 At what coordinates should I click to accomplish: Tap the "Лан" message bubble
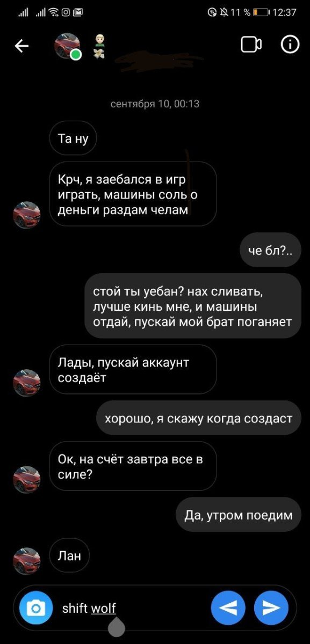(69, 556)
